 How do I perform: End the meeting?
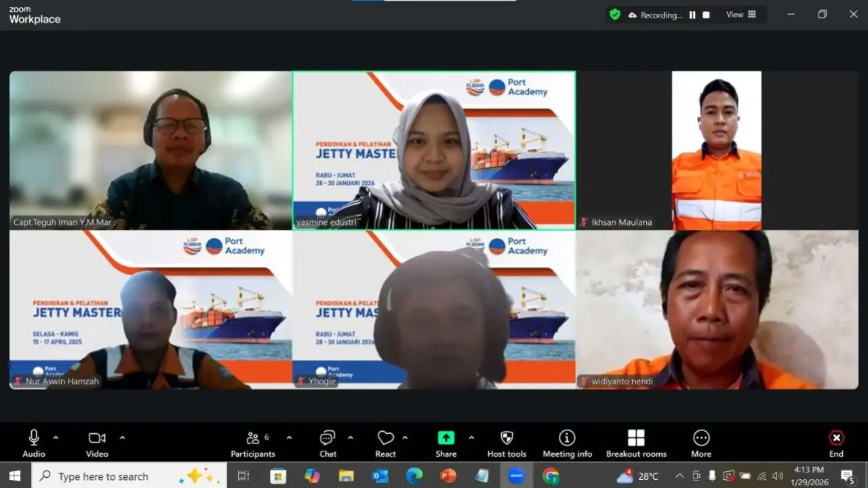click(x=837, y=444)
